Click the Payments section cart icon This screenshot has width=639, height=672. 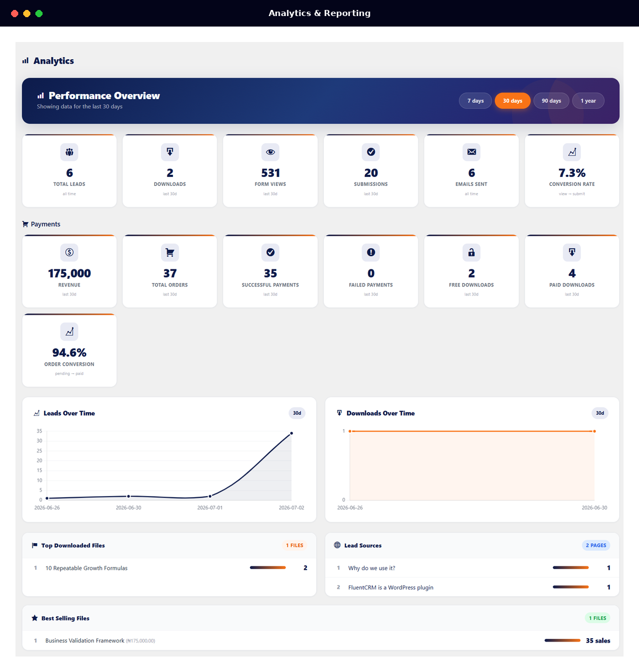(x=25, y=224)
